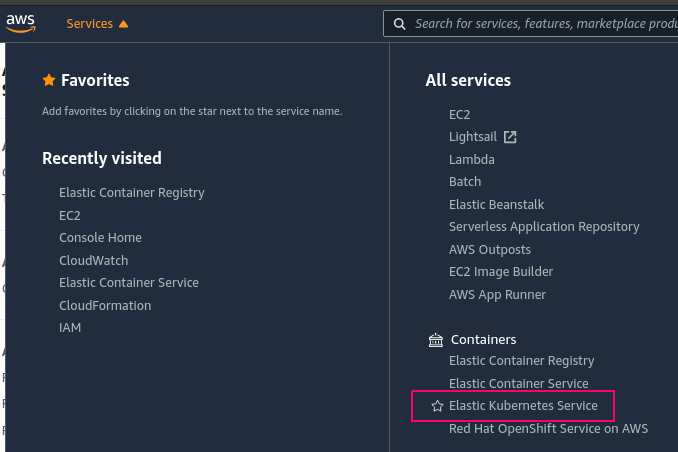
Task: Click the All services heading
Action: pos(468,80)
